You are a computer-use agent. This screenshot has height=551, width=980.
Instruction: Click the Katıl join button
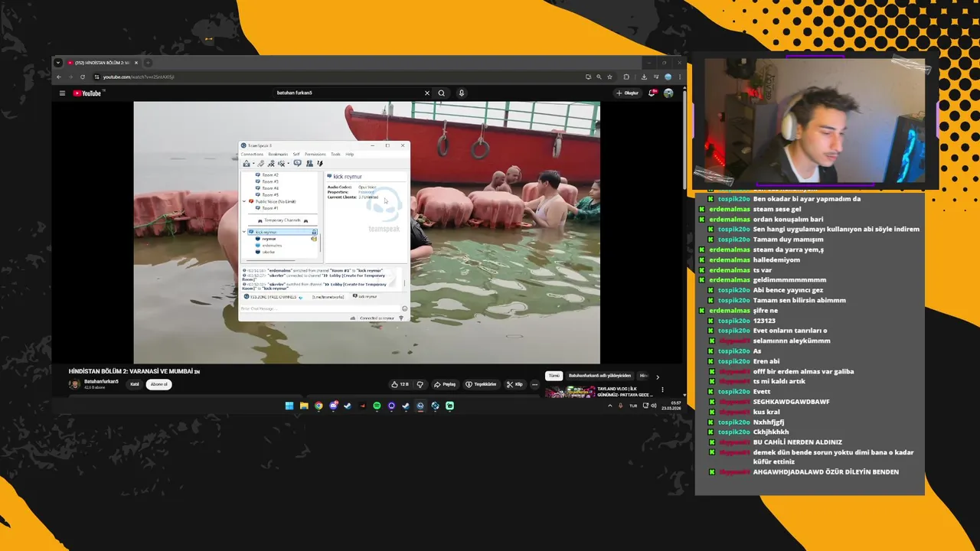(x=135, y=384)
